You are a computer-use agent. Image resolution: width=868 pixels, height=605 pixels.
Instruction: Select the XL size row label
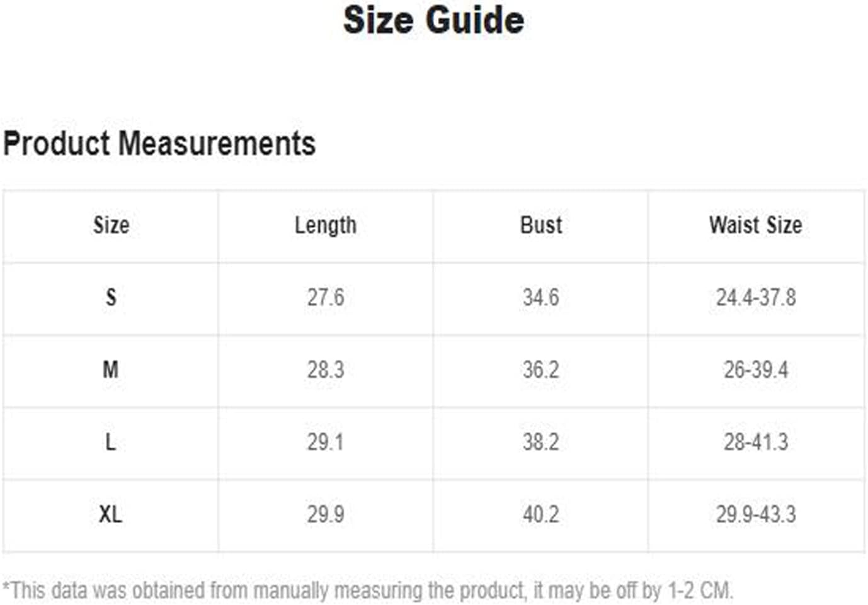[x=111, y=514]
